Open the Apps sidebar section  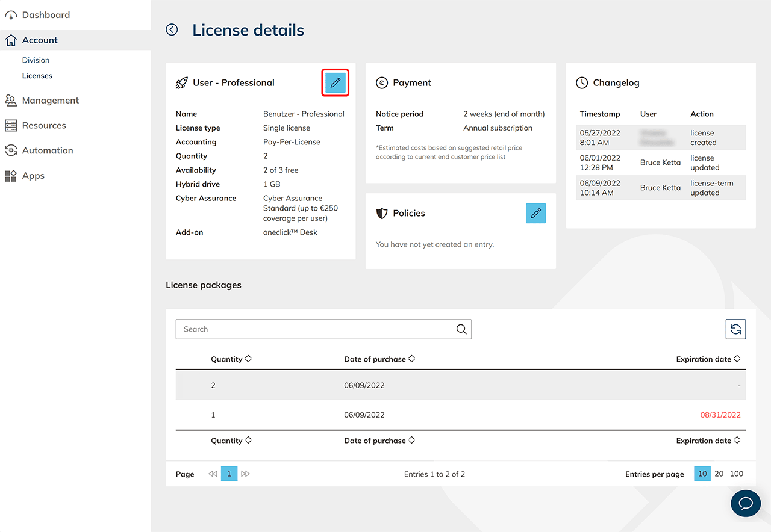(33, 176)
